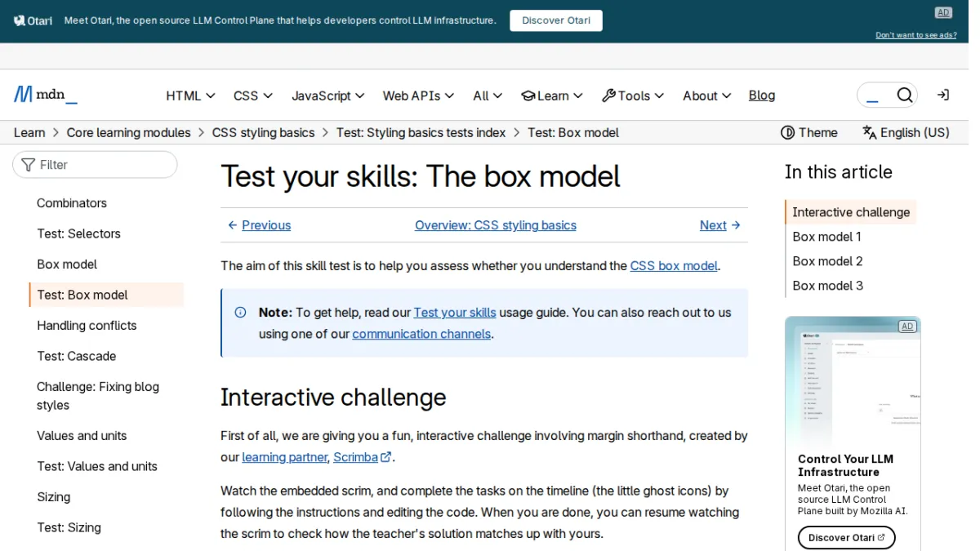Viewport: 980px width, 551px height.
Task: Click the Filter input in the sidebar
Action: [95, 164]
